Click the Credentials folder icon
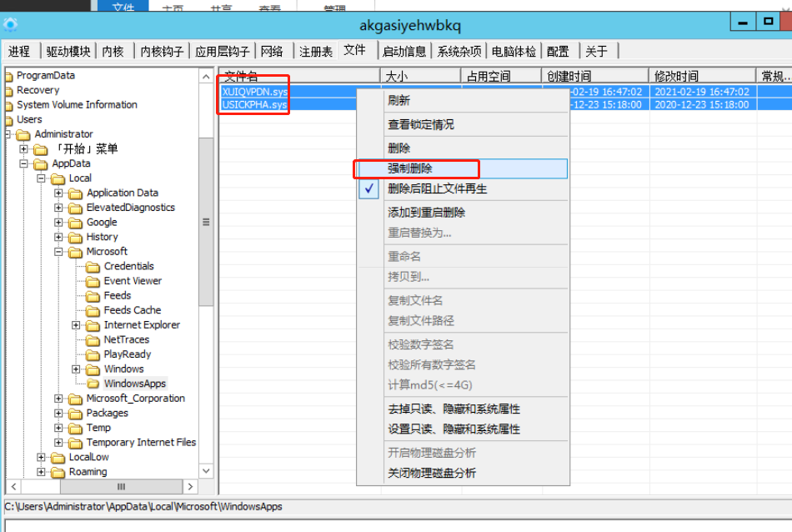The image size is (792, 532). (x=93, y=267)
